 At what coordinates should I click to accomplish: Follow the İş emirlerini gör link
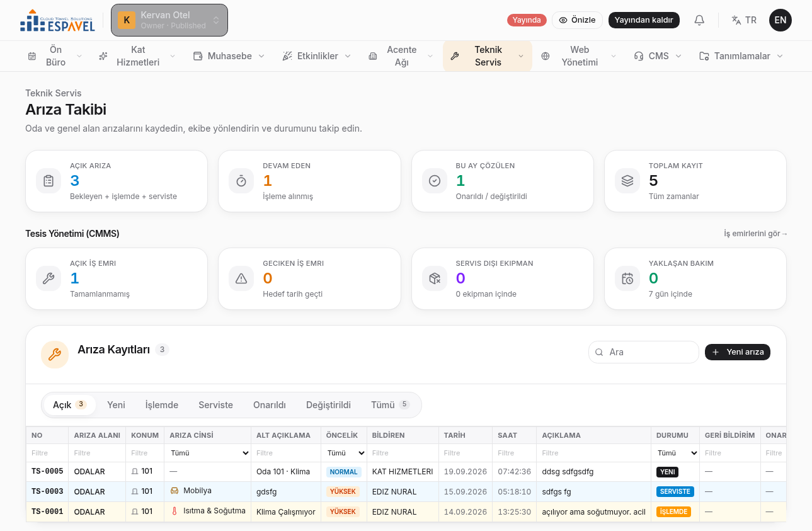(756, 234)
